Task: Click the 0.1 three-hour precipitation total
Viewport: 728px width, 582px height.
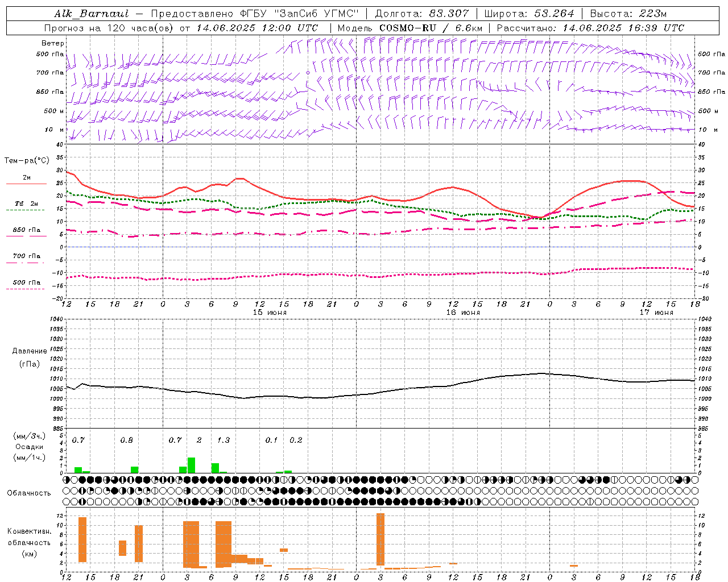Action: 272,440
